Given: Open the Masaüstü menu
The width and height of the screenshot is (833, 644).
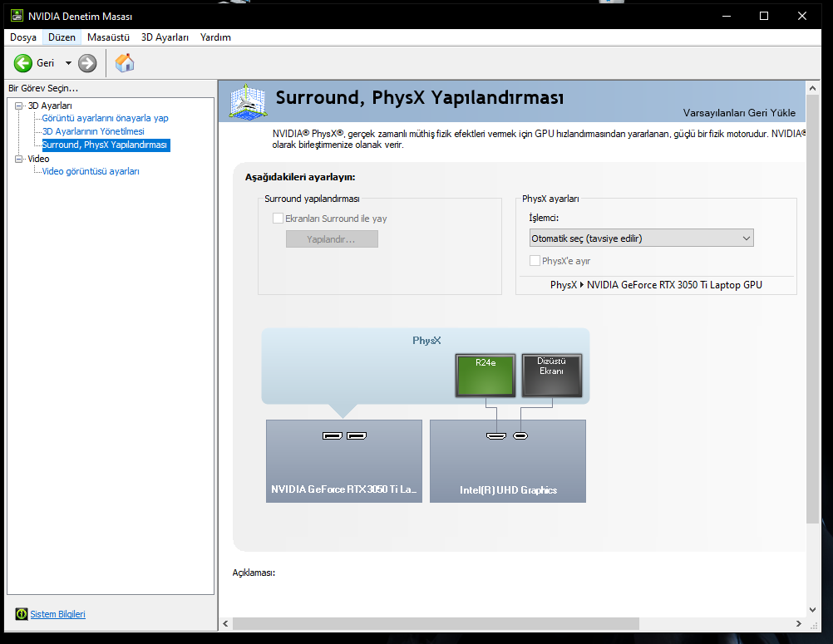Looking at the screenshot, I should 108,37.
